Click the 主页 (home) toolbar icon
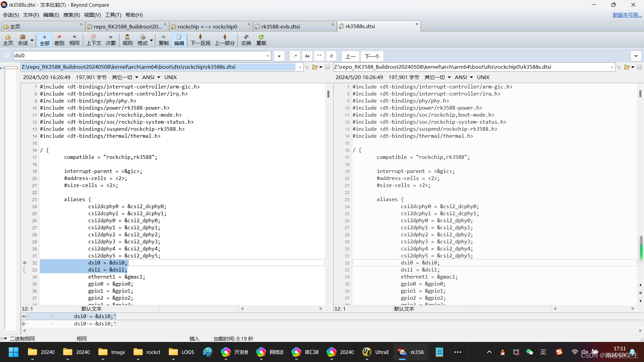The width and height of the screenshot is (644, 362). point(8,40)
